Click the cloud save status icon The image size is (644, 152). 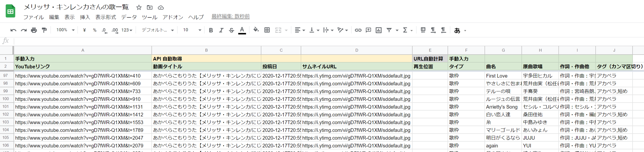click(161, 8)
